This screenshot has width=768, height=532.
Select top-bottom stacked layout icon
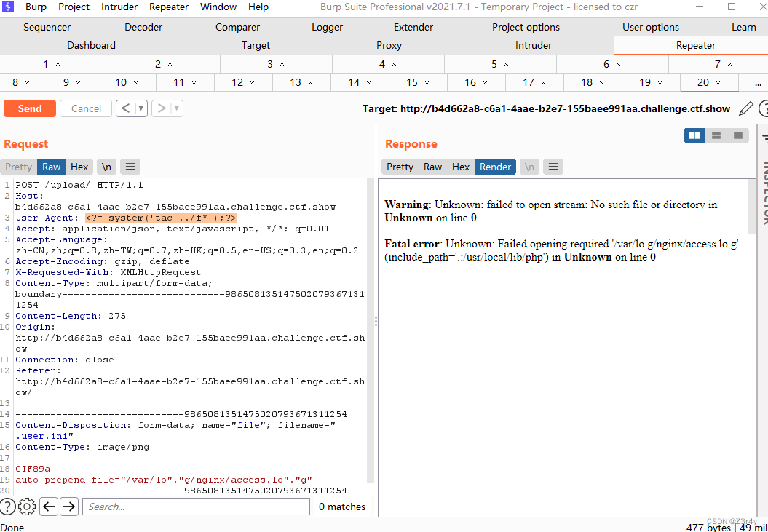[x=716, y=135]
